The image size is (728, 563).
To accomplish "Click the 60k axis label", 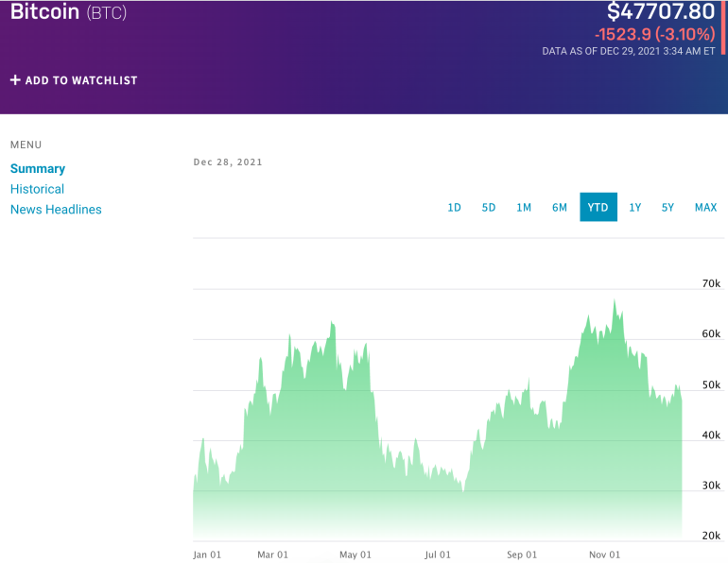I will click(x=711, y=333).
